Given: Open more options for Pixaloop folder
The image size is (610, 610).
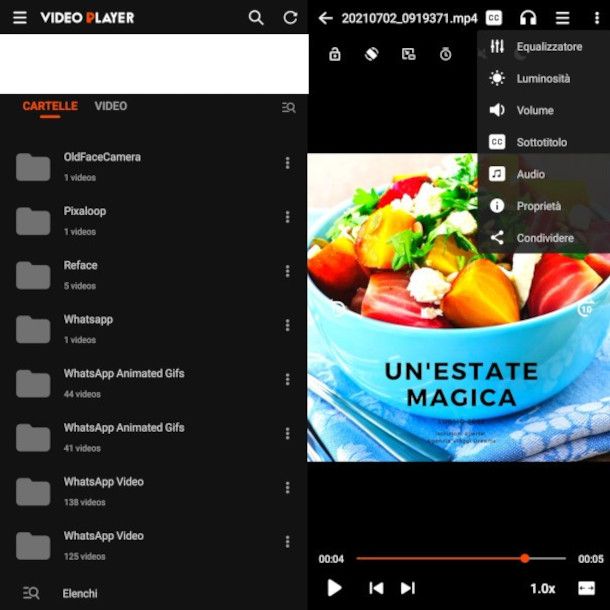Looking at the screenshot, I should pyautogui.click(x=287, y=217).
